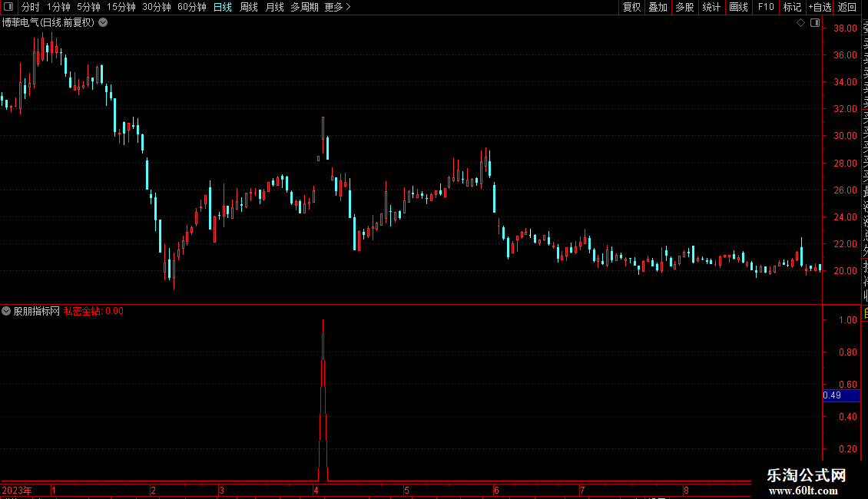The height and width of the screenshot is (499, 868).
Task: Open the 画线 drawing tools
Action: [738, 7]
